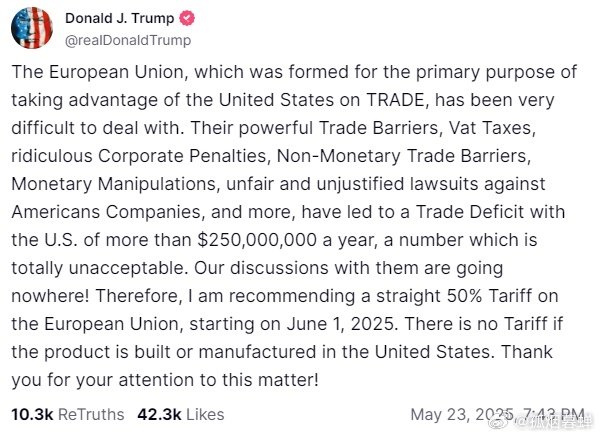Select the Likes label
600x437 pixels.
pos(205,414)
